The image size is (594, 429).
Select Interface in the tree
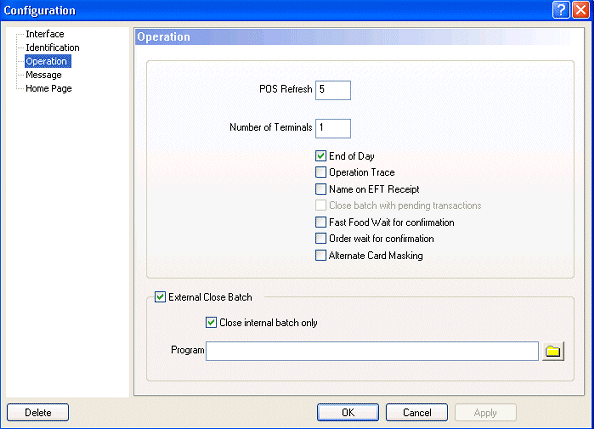pos(45,34)
